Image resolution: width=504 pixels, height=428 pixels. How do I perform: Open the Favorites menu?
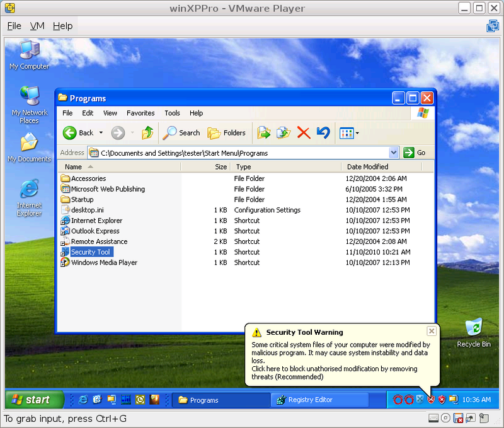pyautogui.click(x=140, y=113)
